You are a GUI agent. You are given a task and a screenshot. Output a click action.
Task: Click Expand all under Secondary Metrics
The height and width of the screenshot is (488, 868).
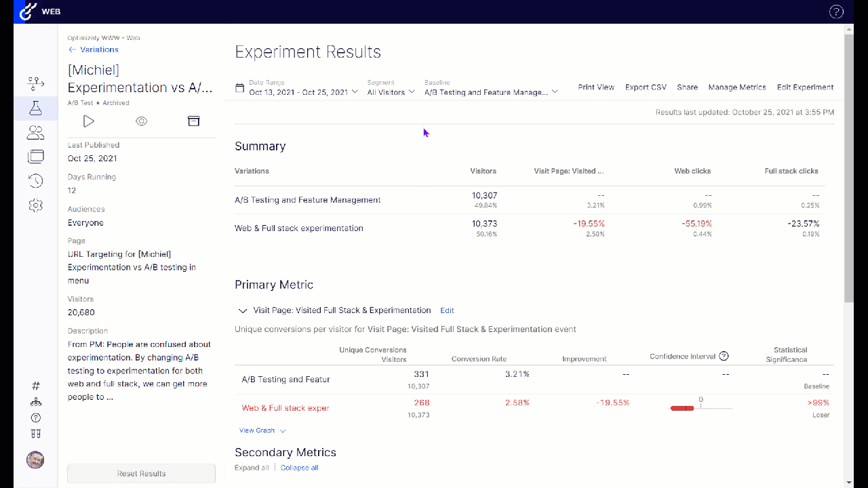pyautogui.click(x=252, y=468)
